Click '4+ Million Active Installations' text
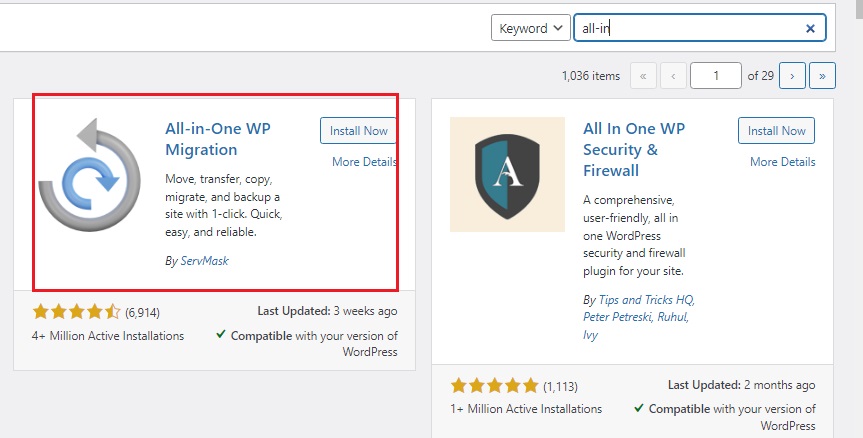Image resolution: width=863 pixels, height=438 pixels. coord(108,336)
